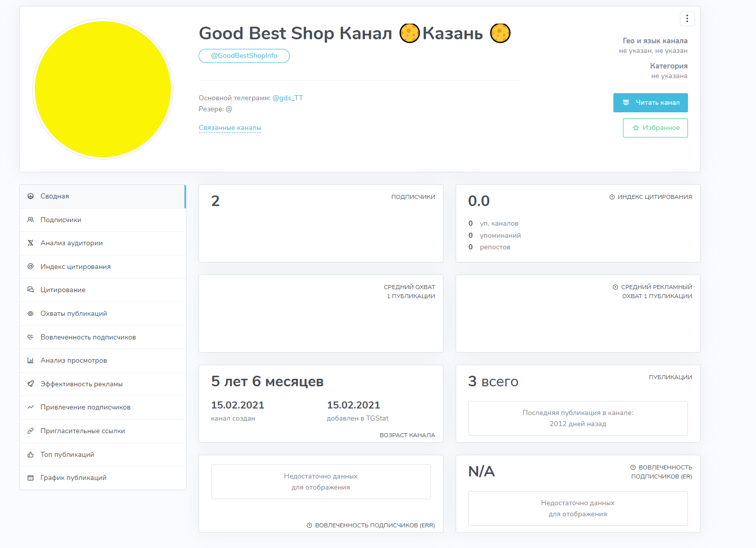756x548 pixels.
Task: Click the 5 лет 6 месяцев channel age
Action: click(x=267, y=381)
